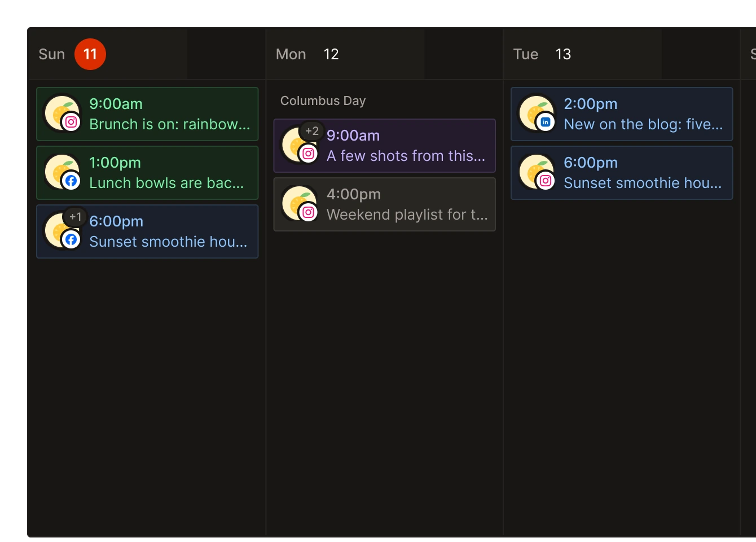Image resolution: width=756 pixels, height=542 pixels.
Task: Click the 4:00pm time on Monday
Action: tap(354, 194)
